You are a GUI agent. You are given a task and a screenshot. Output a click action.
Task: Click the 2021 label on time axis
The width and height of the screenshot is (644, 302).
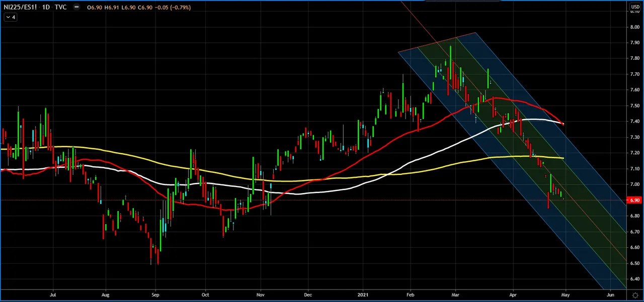click(363, 295)
